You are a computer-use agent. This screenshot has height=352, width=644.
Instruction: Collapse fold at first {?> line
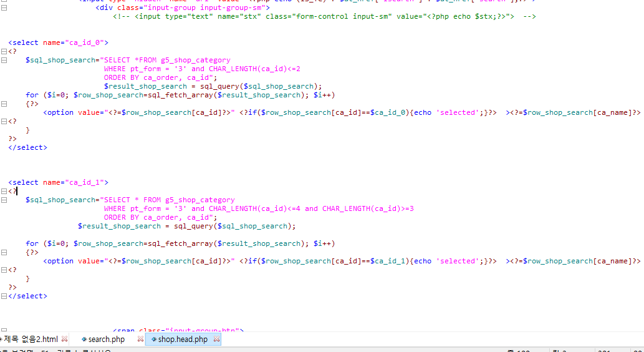click(x=4, y=104)
